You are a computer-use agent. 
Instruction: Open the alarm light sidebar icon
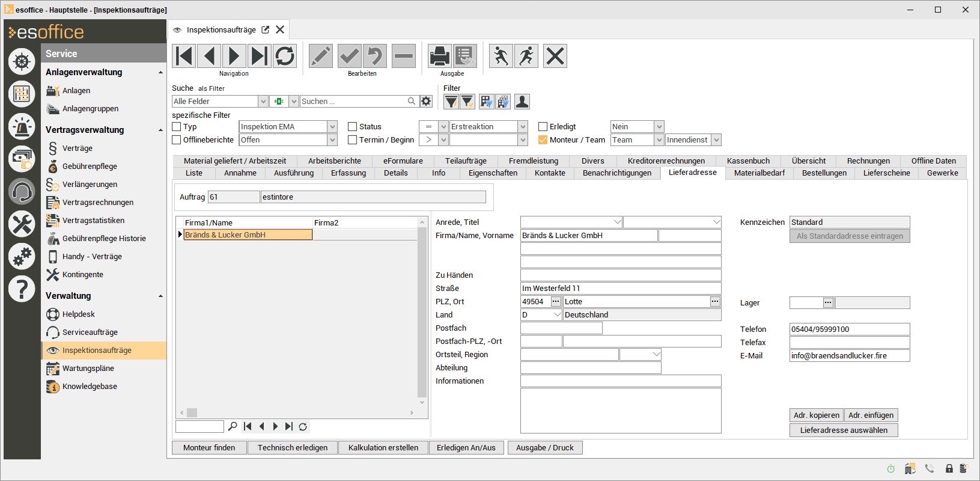click(x=22, y=126)
